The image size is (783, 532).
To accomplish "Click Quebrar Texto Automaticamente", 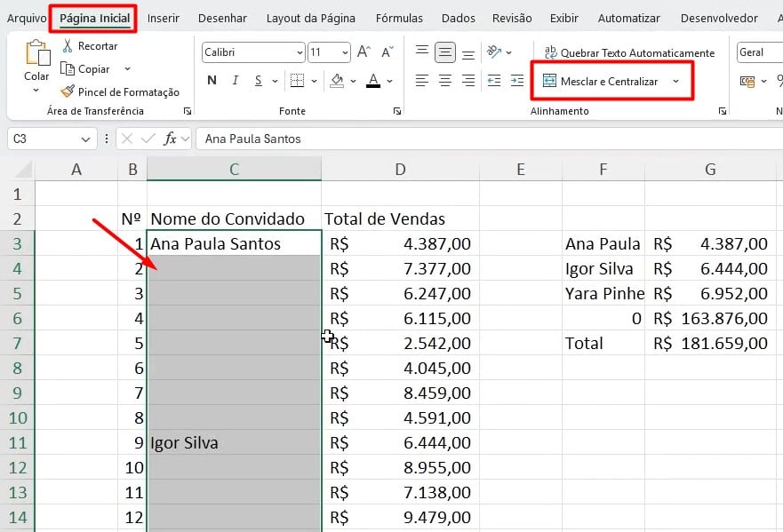I will coord(629,52).
